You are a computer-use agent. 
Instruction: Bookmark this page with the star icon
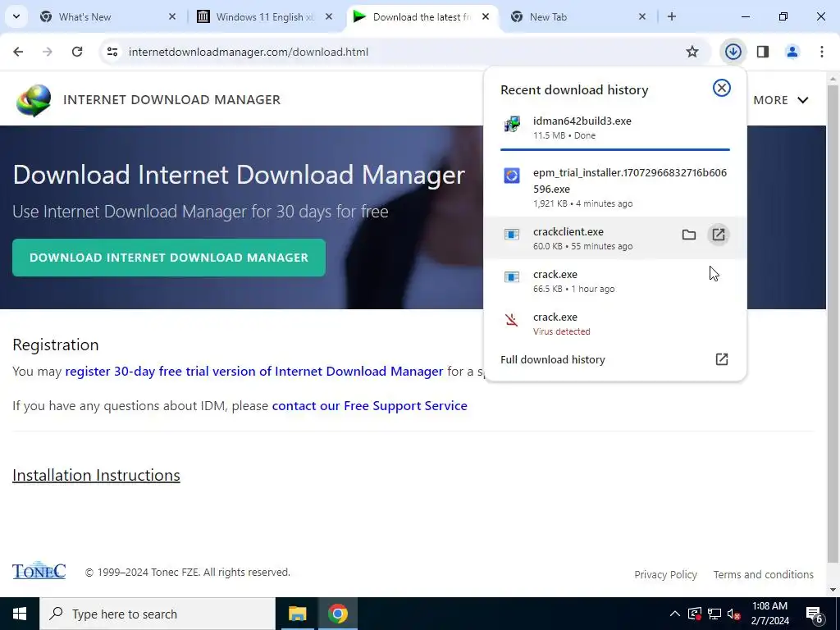click(692, 52)
